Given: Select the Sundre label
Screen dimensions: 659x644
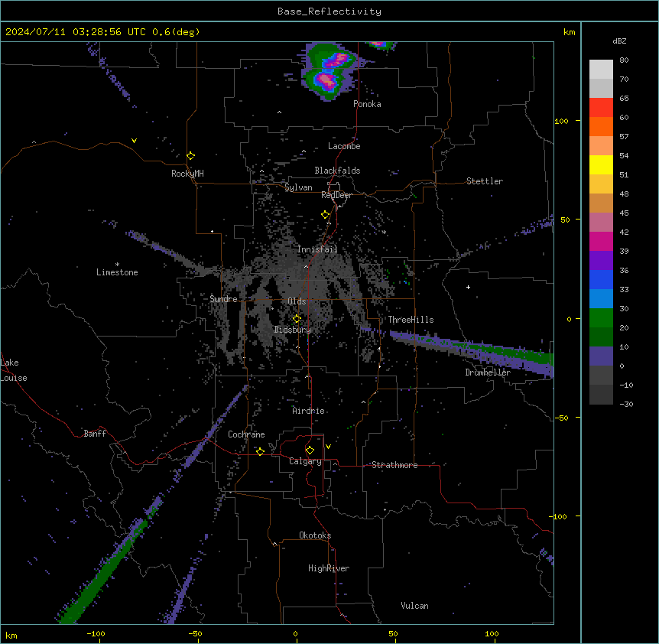Looking at the screenshot, I should (x=223, y=299).
